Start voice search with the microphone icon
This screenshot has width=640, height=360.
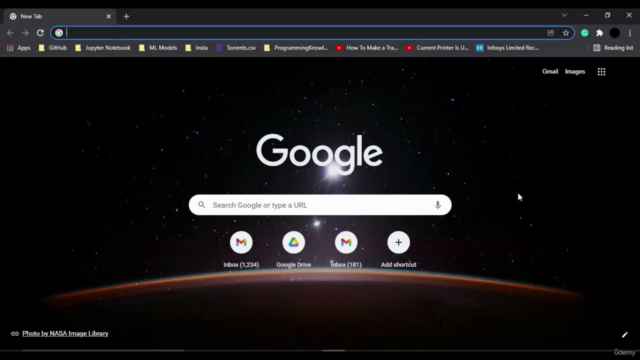[x=438, y=205]
